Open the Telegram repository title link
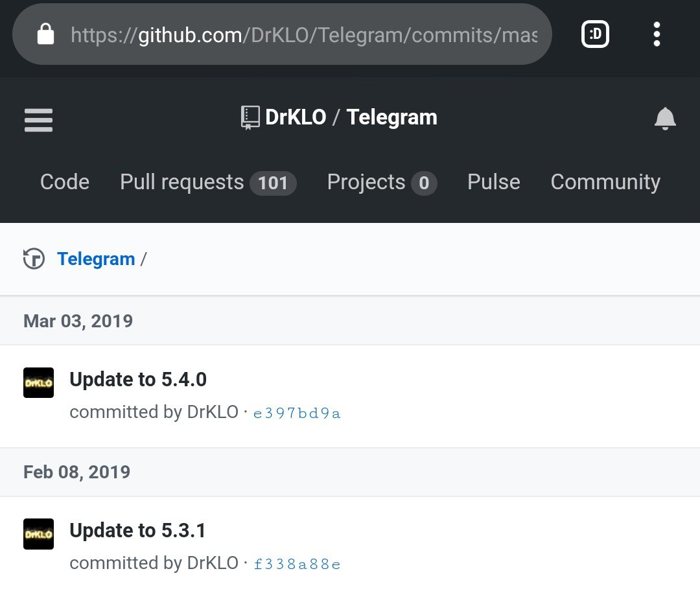This screenshot has height=593, width=700. pyautogui.click(x=392, y=118)
